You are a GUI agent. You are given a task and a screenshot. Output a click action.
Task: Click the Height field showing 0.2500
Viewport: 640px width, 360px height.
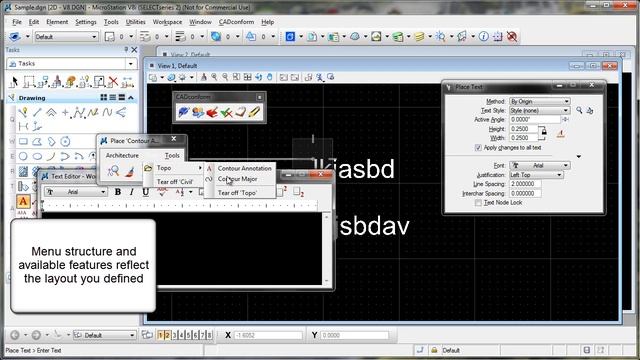pos(524,129)
